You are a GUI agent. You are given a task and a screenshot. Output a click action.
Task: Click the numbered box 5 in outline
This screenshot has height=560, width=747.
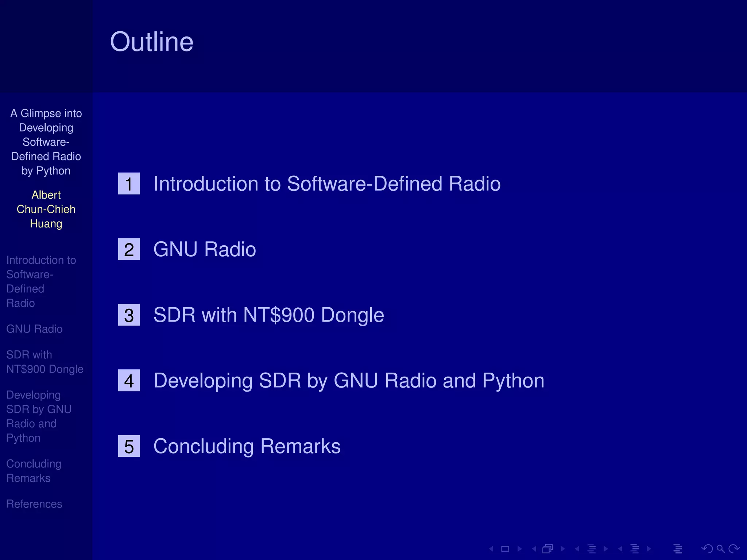coord(129,446)
